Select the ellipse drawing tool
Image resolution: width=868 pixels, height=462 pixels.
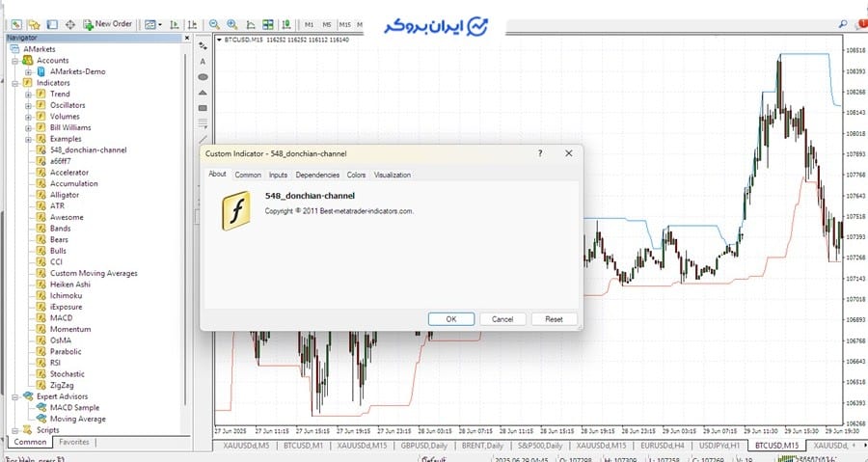click(x=203, y=76)
